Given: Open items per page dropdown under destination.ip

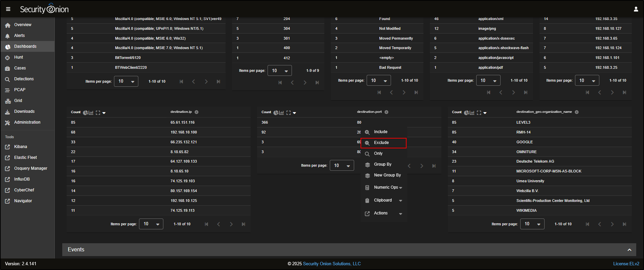Looking at the screenshot, I should [151, 224].
